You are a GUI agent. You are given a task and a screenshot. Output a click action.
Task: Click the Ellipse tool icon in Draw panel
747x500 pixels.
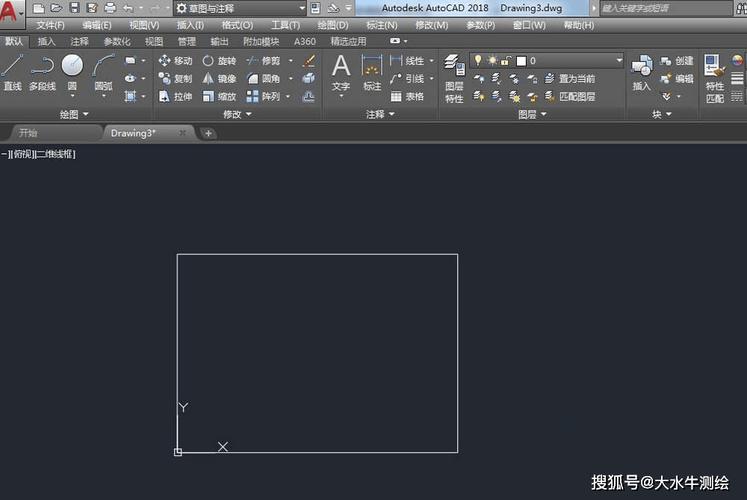pyautogui.click(x=131, y=78)
